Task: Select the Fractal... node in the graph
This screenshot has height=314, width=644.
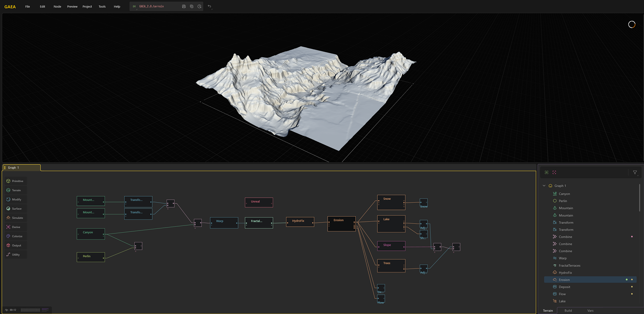Action: click(x=259, y=223)
